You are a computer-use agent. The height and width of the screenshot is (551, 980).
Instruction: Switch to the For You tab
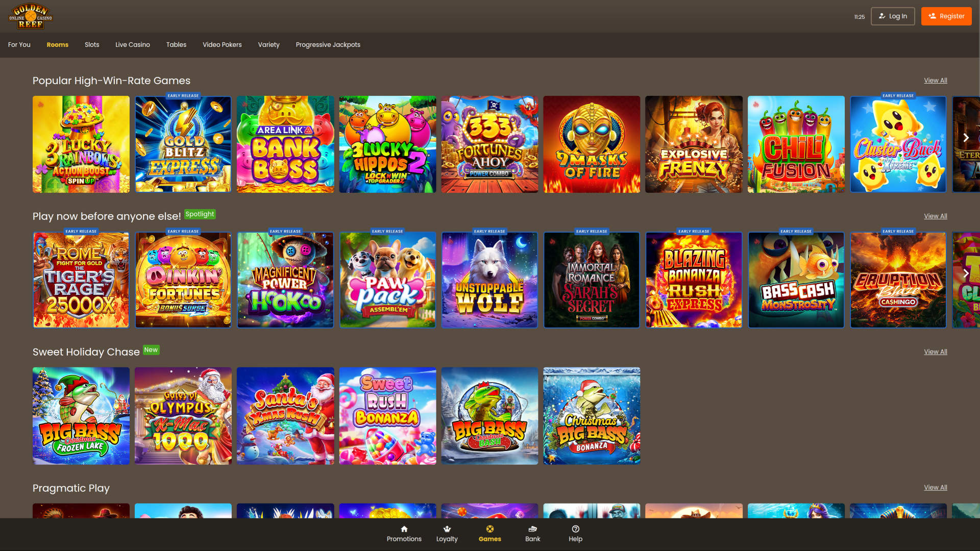pos(19,45)
